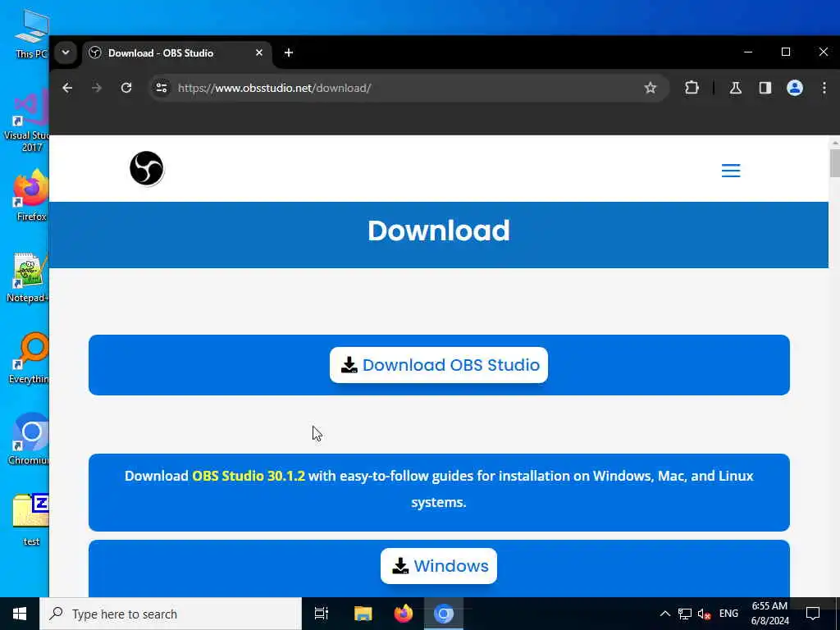Screen dimensions: 840x630
Task: Bookmark this page with star icon
Action: pos(651,88)
